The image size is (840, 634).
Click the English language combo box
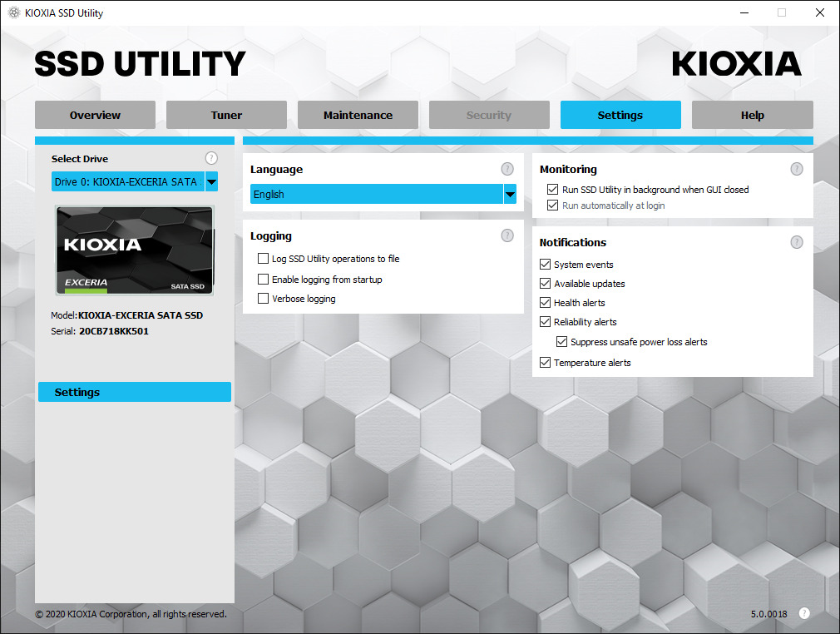(x=376, y=195)
